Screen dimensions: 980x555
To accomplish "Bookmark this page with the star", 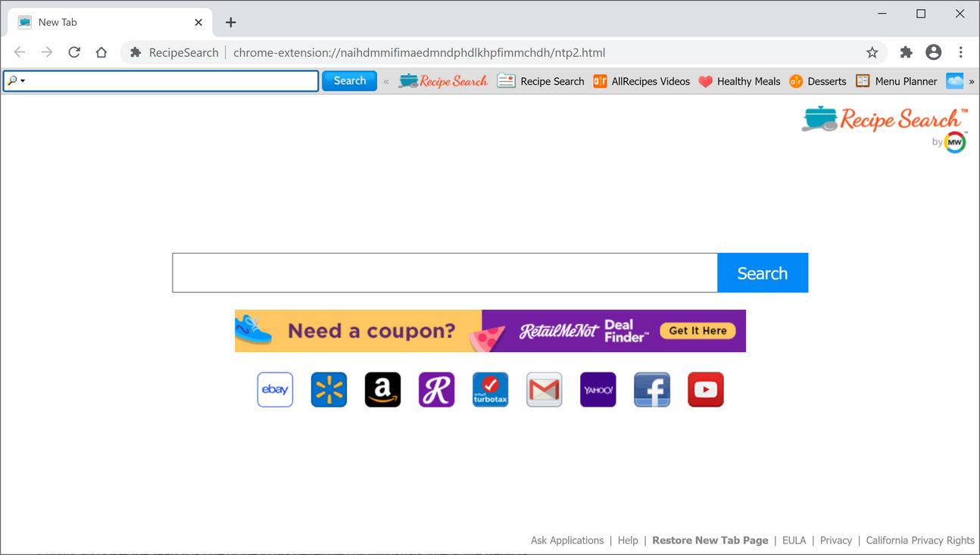I will [872, 52].
